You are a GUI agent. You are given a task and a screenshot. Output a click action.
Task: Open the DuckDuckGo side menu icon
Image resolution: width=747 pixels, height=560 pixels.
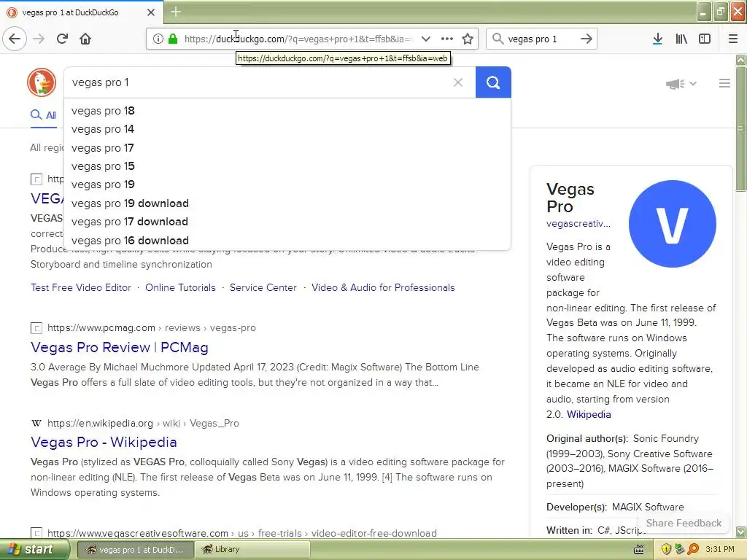(724, 83)
